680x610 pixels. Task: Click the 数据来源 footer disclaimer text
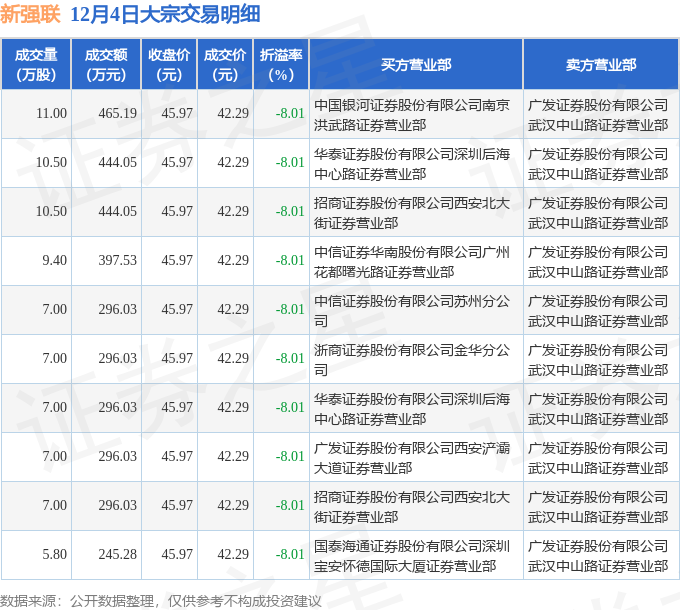tap(161, 601)
